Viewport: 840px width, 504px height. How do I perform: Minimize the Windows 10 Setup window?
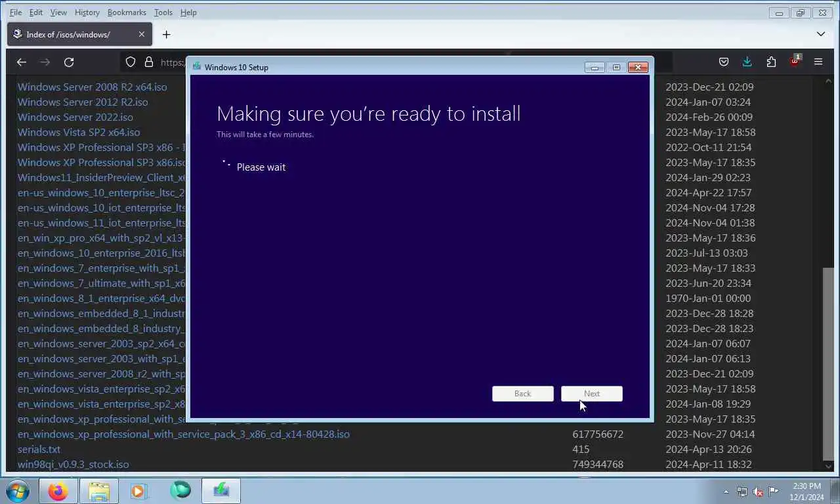click(595, 67)
